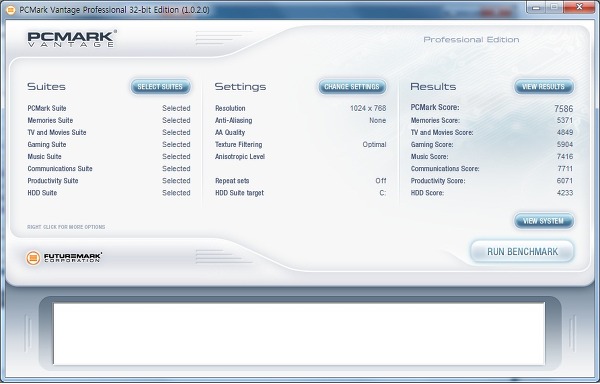Minimize the PCMark Vantage window
This screenshot has width=600, height=384.
536,7
